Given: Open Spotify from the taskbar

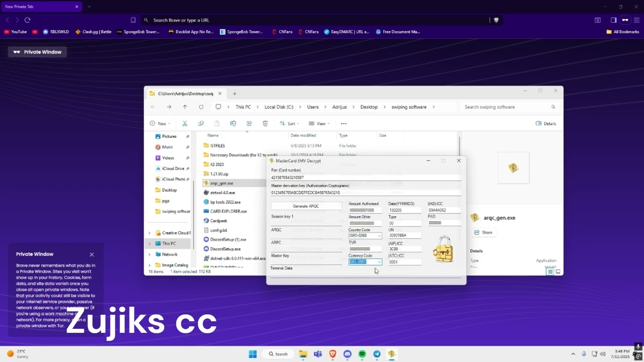Looking at the screenshot, I should tap(362, 354).
